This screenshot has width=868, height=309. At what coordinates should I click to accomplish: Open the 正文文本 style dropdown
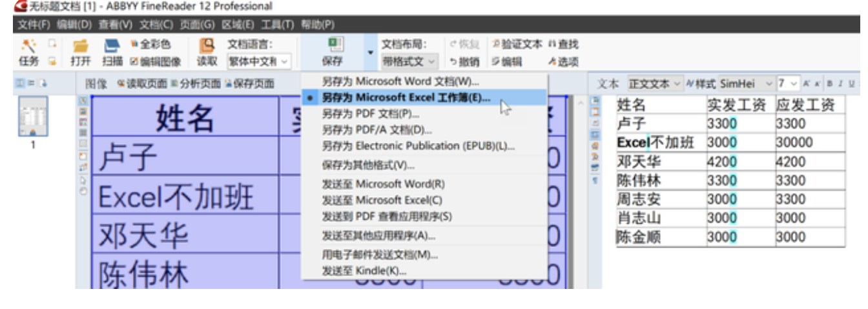[655, 84]
